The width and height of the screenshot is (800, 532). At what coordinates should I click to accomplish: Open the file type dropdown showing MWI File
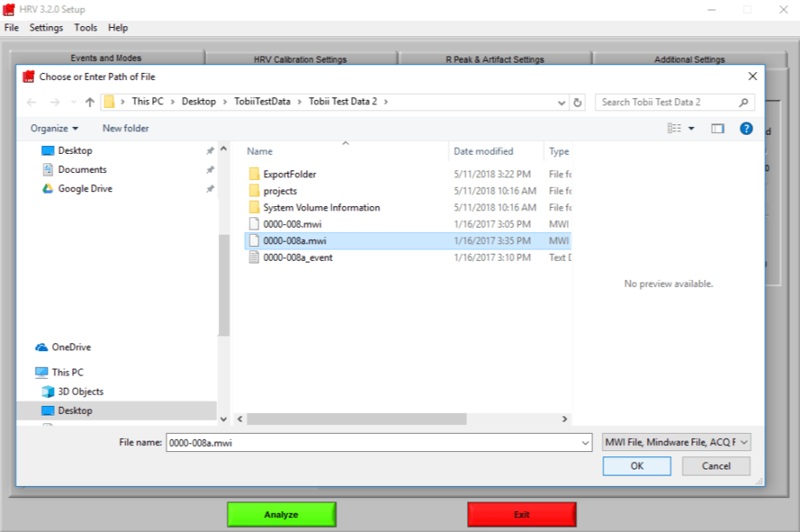click(677, 442)
